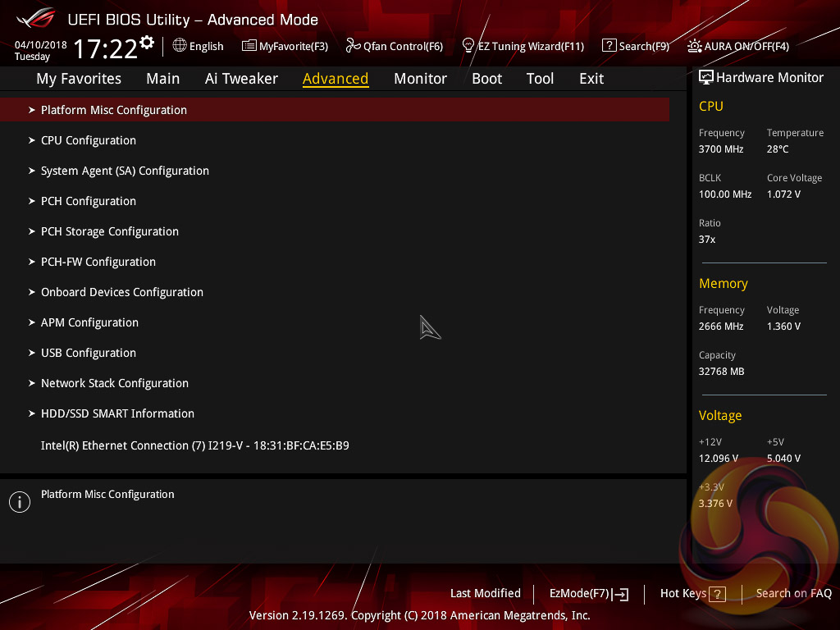Click the ROG logo icon

[x=36, y=19]
